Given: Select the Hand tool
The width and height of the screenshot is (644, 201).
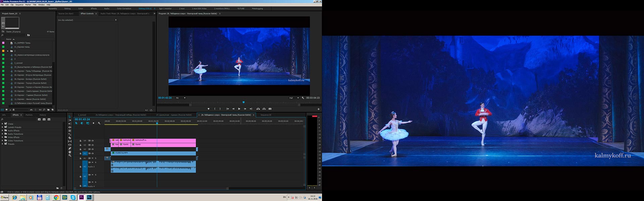Looking at the screenshot, I should [x=70, y=152].
